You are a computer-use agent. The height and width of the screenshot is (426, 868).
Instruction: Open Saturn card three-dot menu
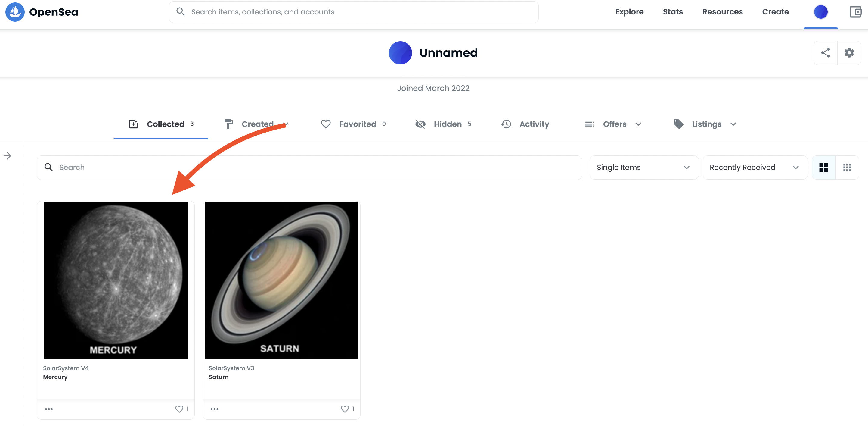coord(214,409)
